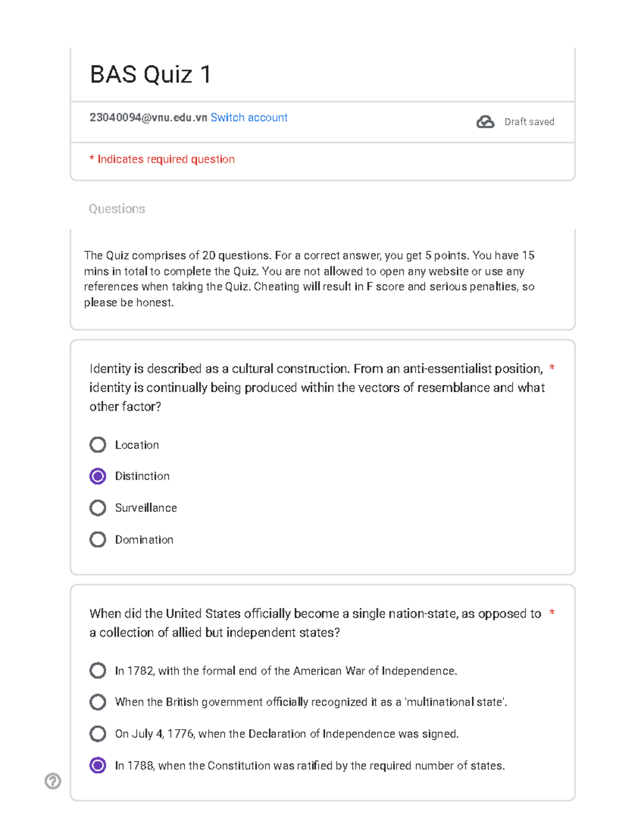Click the BAS Quiz 1 title
This screenshot has height=834, width=644.
click(x=151, y=74)
